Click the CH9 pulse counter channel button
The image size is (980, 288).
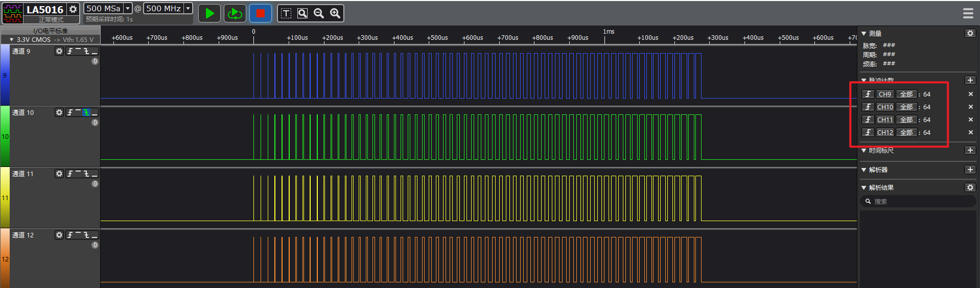[x=884, y=94]
